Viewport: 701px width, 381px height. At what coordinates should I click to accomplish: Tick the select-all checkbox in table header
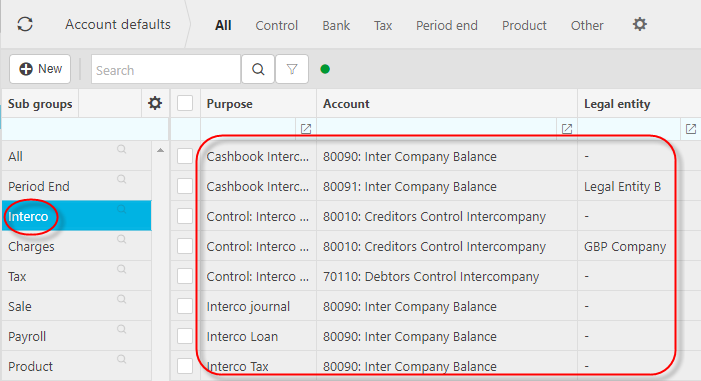coord(185,103)
